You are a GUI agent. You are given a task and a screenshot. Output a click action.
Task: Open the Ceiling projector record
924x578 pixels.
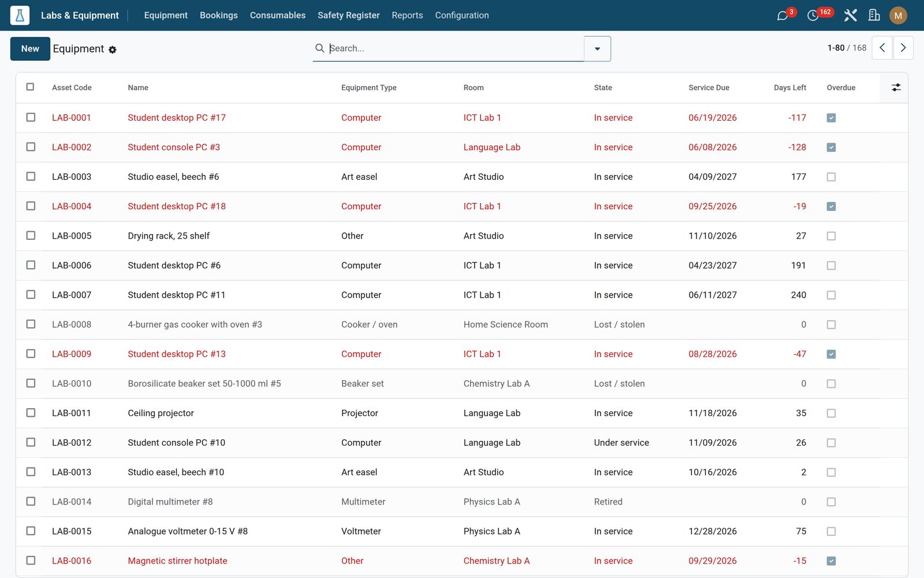pos(161,413)
